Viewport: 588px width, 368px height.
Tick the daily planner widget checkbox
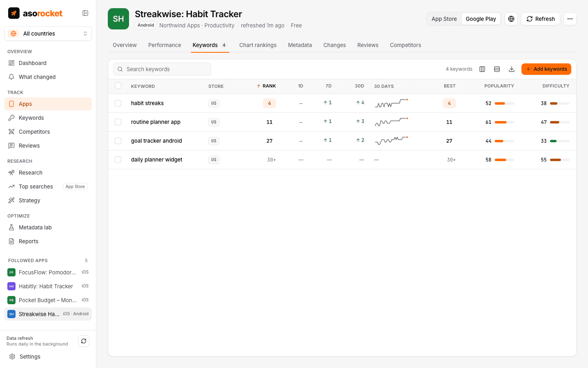118,160
